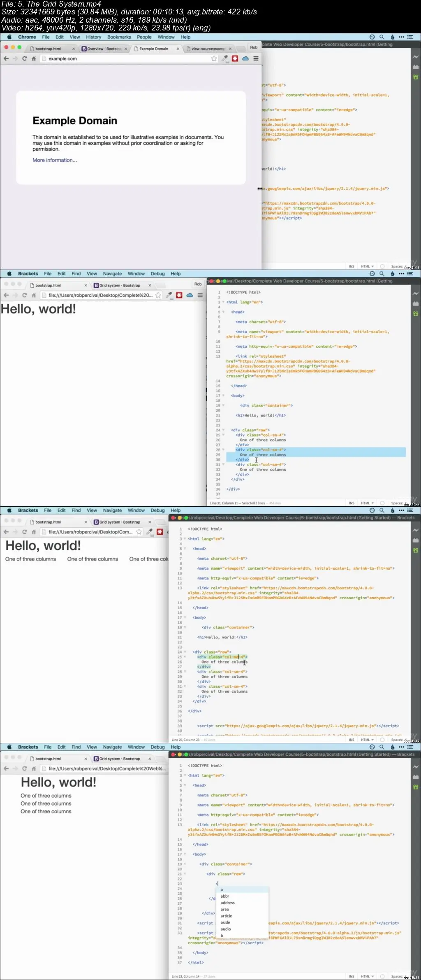Click the cloud extension icon in example.com toolbar

tap(245, 58)
